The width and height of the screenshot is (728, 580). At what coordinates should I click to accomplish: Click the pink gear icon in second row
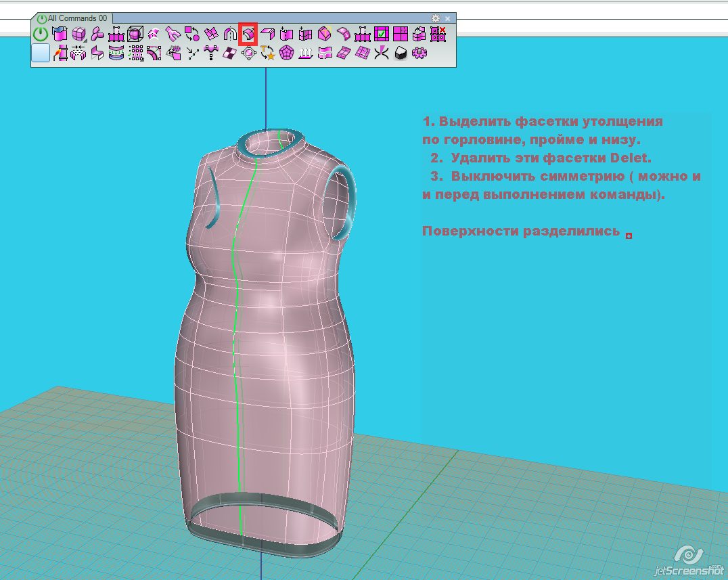[419, 53]
